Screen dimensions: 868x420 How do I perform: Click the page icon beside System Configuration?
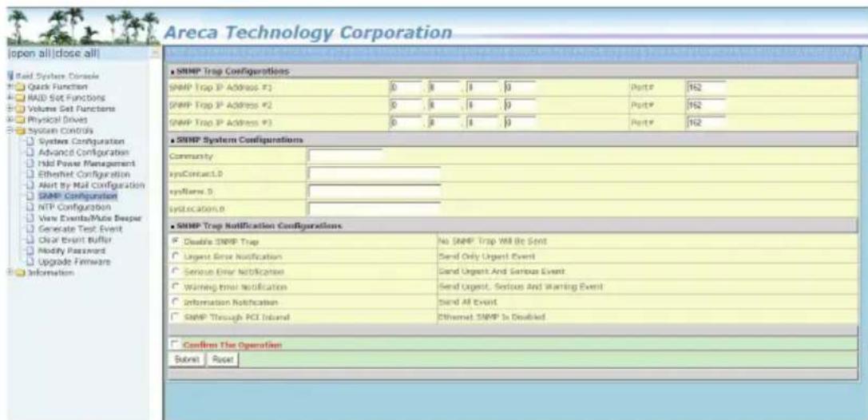click(31, 141)
